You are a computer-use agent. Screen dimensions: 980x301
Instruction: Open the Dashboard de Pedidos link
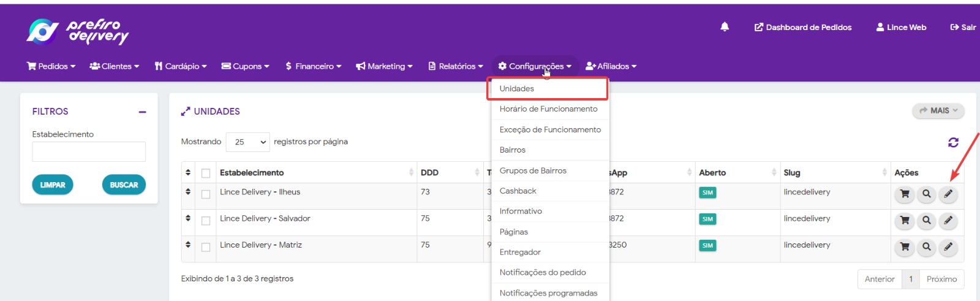coord(803,28)
